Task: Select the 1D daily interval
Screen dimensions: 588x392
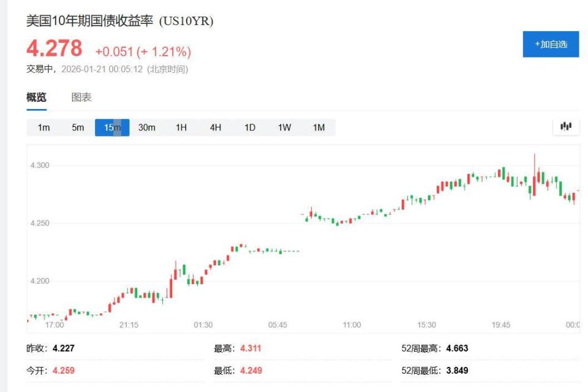Action: tap(248, 127)
